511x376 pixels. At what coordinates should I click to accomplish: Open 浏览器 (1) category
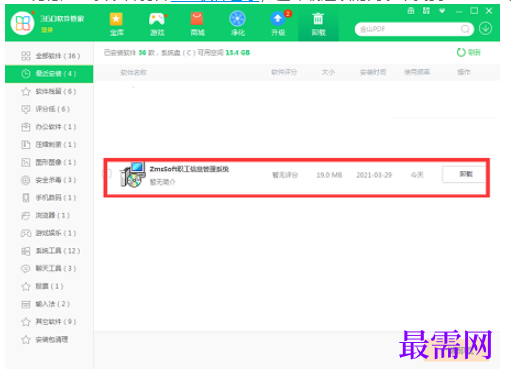tap(49, 215)
